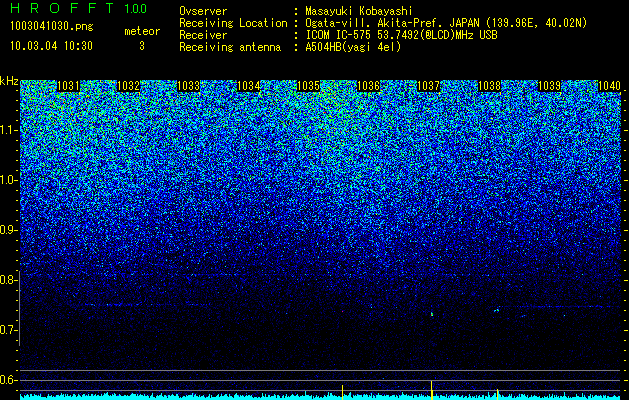The image size is (629, 400).
Task: Click the Receiver label
Action: click(203, 35)
